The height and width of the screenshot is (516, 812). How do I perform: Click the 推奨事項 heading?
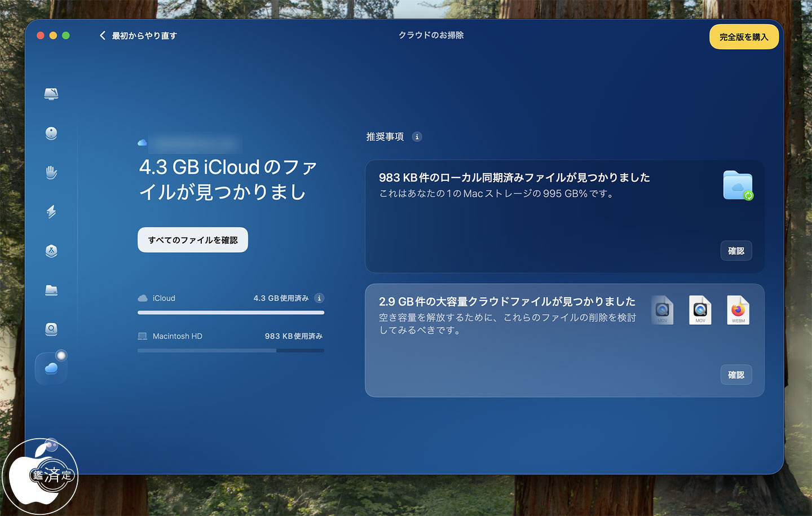pos(385,136)
